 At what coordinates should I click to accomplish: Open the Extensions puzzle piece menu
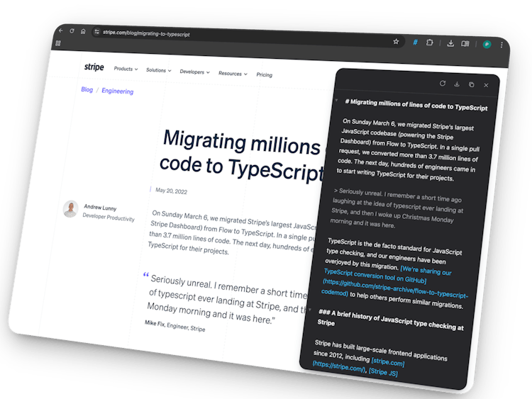(430, 43)
